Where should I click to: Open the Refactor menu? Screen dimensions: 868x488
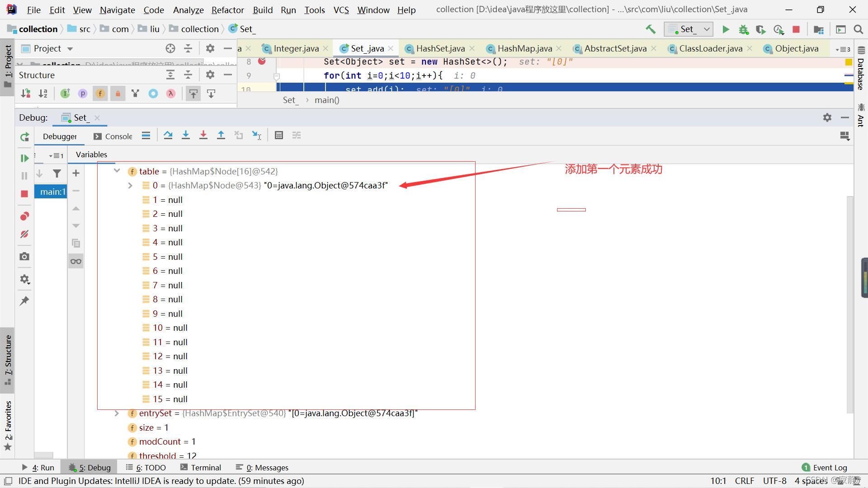pyautogui.click(x=227, y=9)
